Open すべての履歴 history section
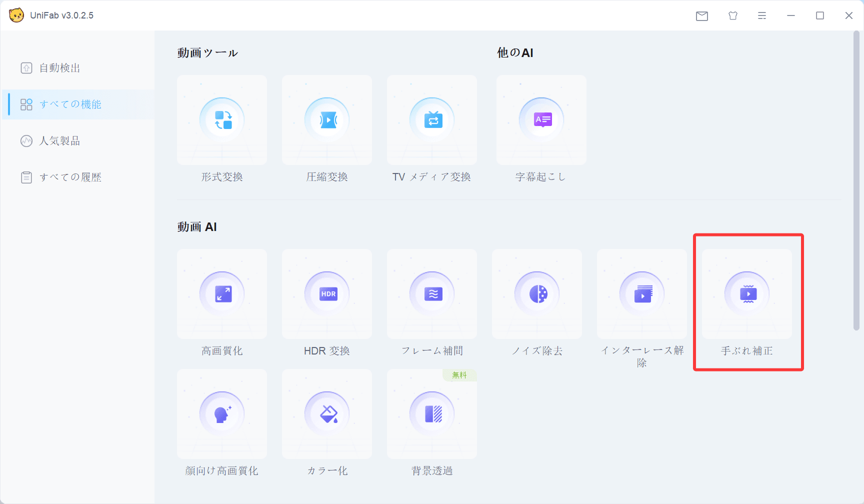Screen dimensions: 864x504 tap(70, 177)
